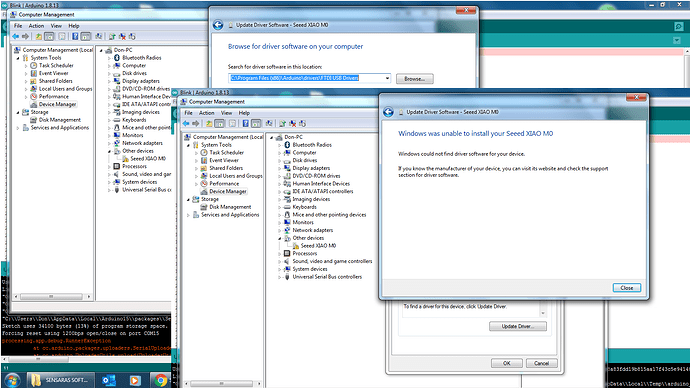The width and height of the screenshot is (690, 388).
Task: Open Outlook from the taskbar
Action: (x=109, y=380)
